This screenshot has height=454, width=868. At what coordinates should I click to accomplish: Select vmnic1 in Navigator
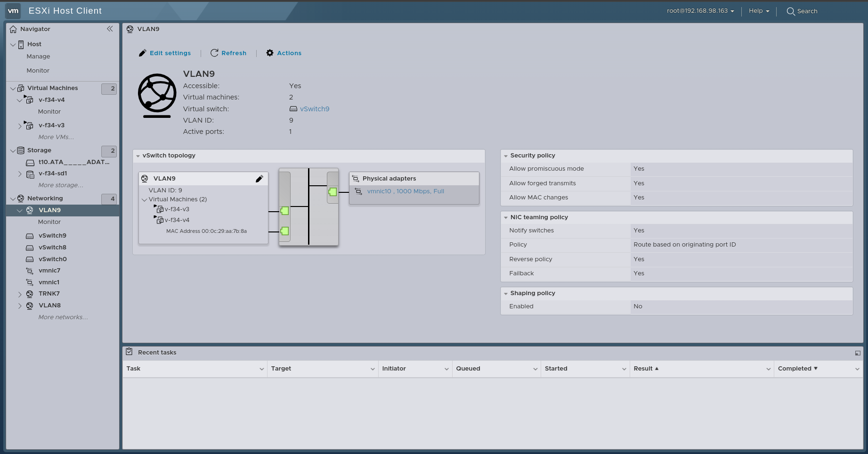(49, 282)
